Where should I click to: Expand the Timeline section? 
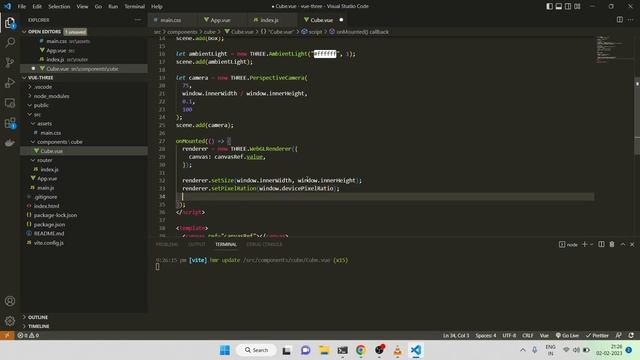coord(38,326)
